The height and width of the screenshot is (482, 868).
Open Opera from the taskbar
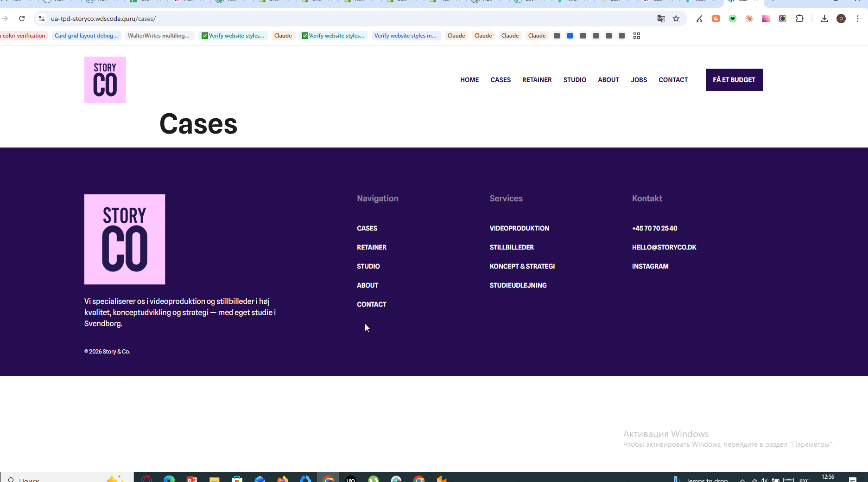[x=146, y=479]
